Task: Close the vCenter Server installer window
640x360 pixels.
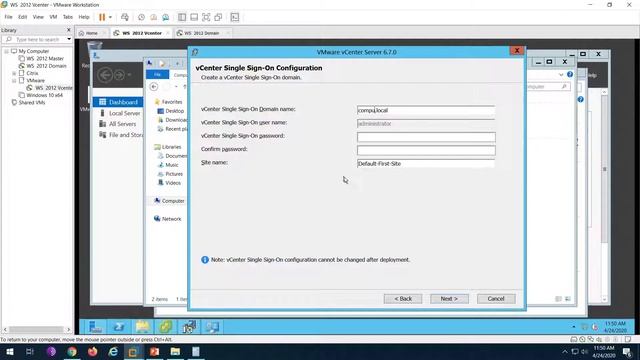Action: 517,51
